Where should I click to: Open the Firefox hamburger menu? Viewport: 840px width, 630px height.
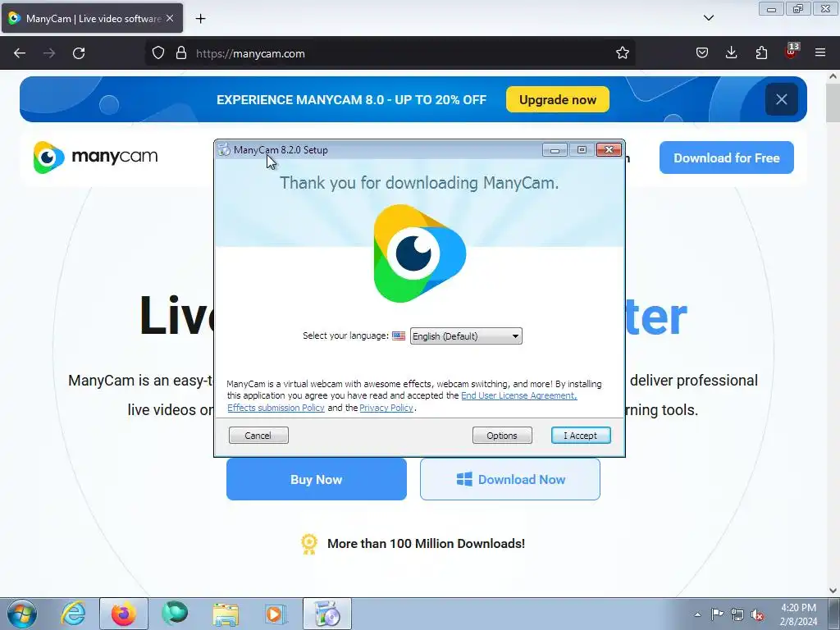820,53
